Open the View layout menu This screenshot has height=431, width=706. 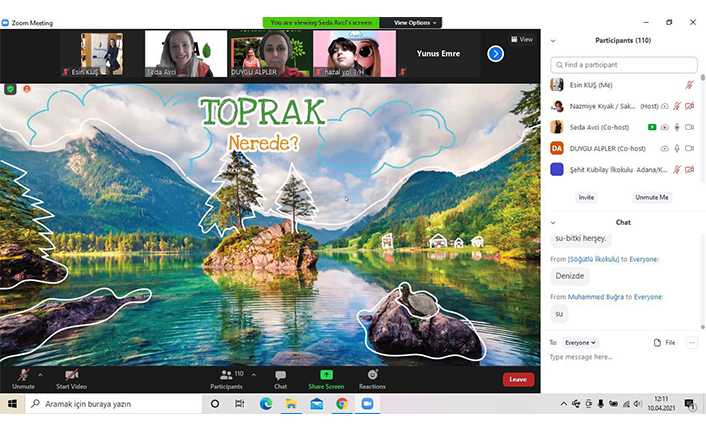tap(522, 39)
